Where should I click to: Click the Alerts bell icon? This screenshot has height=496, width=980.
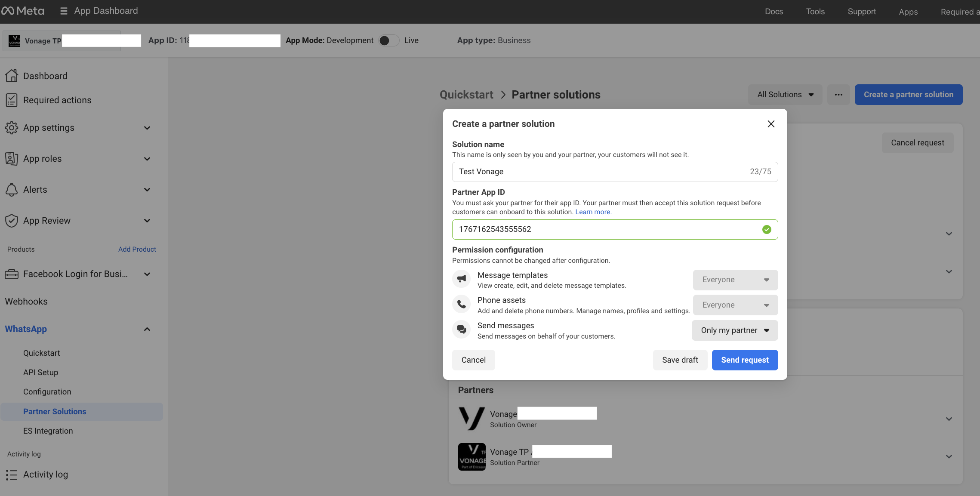coord(12,190)
